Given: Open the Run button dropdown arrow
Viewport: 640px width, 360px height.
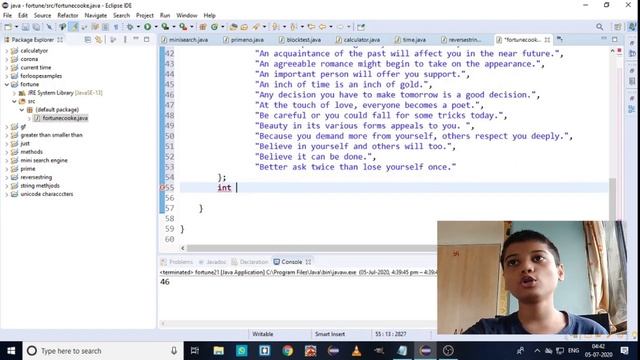Looking at the screenshot, I should pyautogui.click(x=156, y=27).
